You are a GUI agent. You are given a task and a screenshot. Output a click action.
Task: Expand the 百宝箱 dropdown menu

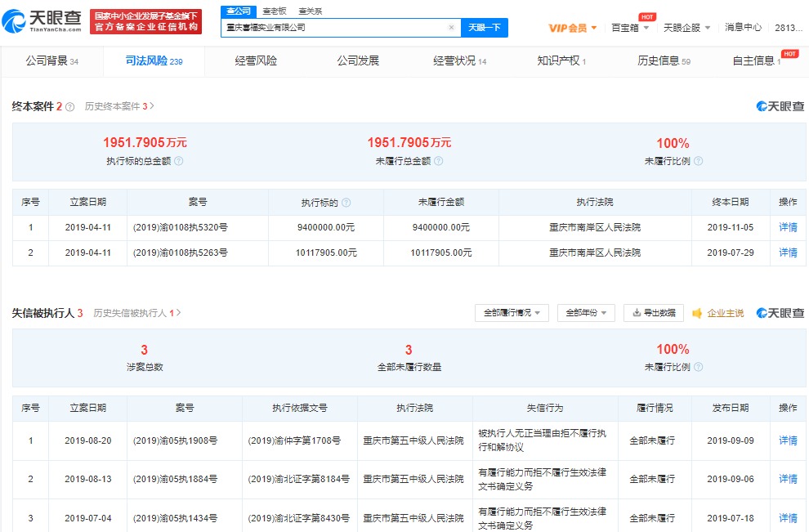click(x=630, y=28)
